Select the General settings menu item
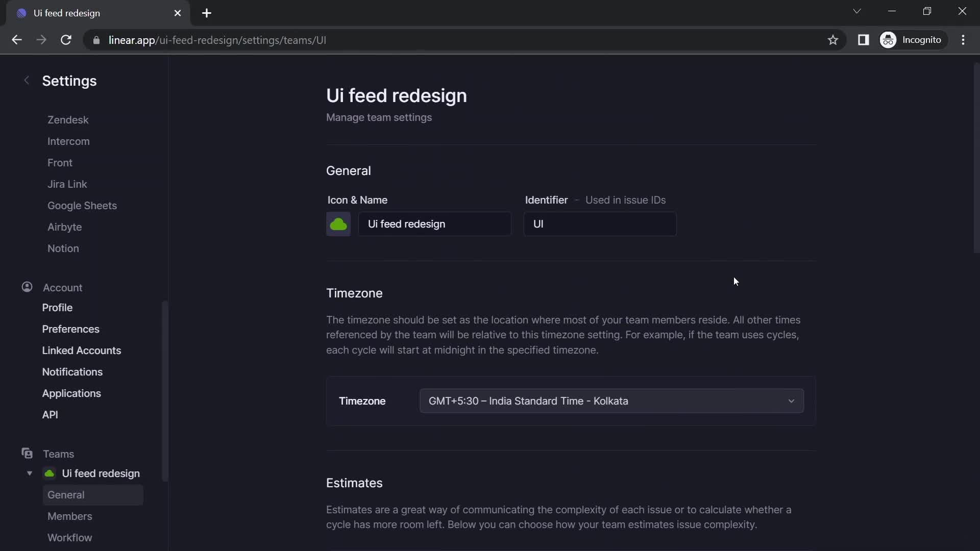Viewport: 980px width, 551px height. (x=66, y=494)
